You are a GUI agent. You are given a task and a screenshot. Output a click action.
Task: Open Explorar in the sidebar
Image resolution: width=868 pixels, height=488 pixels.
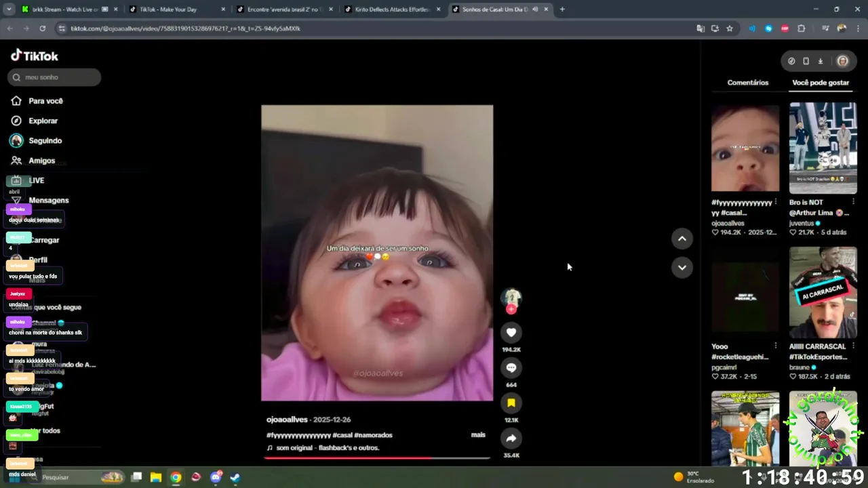click(x=35, y=121)
